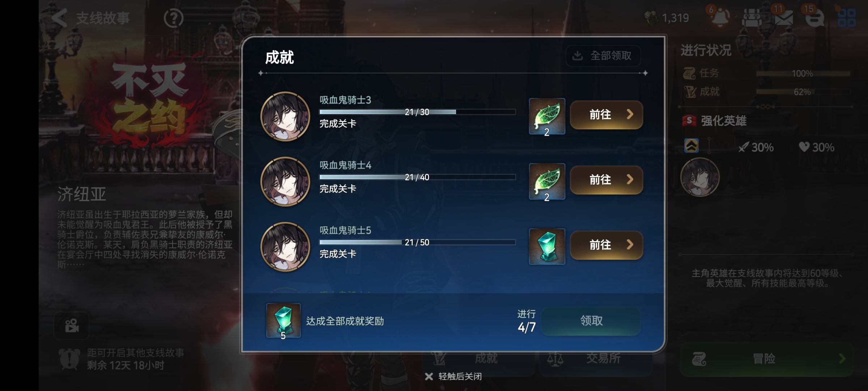Click the 吸血鬼骑士4 progress bar

(417, 177)
